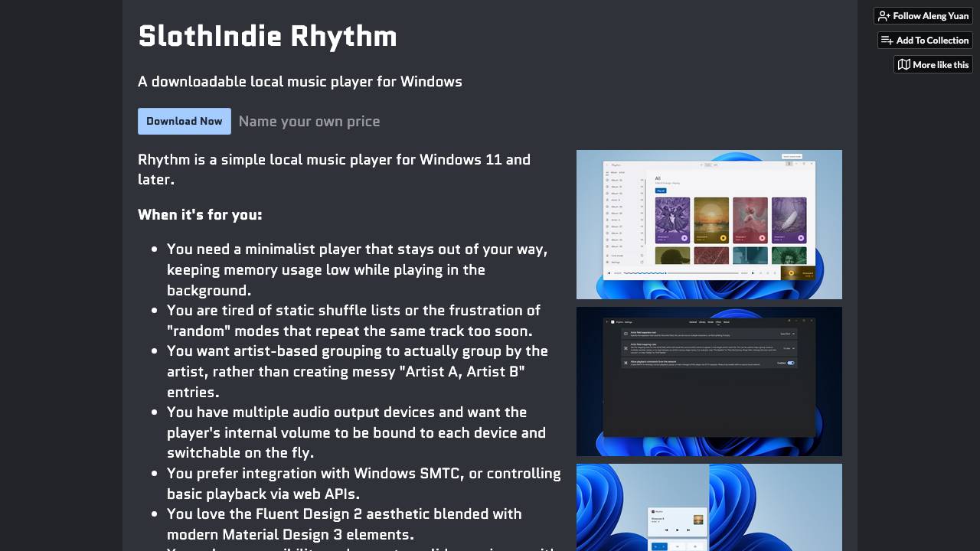Click the 'When it's for you:' heading
The image size is (980, 551).
[200, 214]
